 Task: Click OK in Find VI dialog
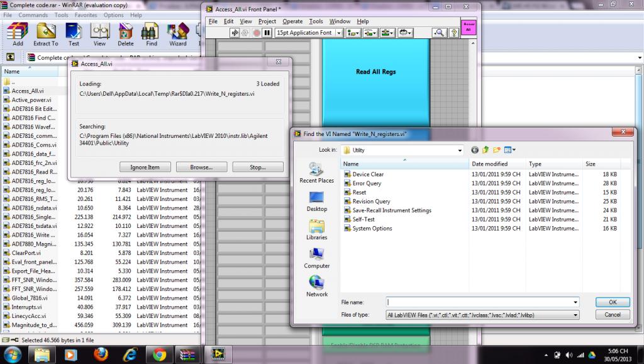[x=613, y=302]
